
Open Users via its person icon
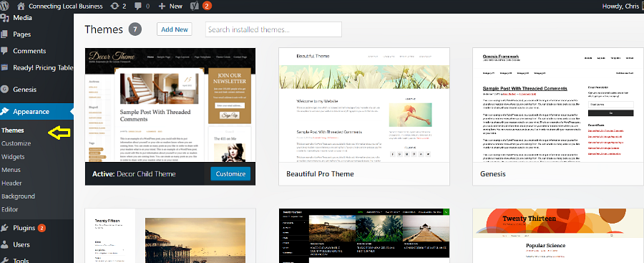point(4,244)
